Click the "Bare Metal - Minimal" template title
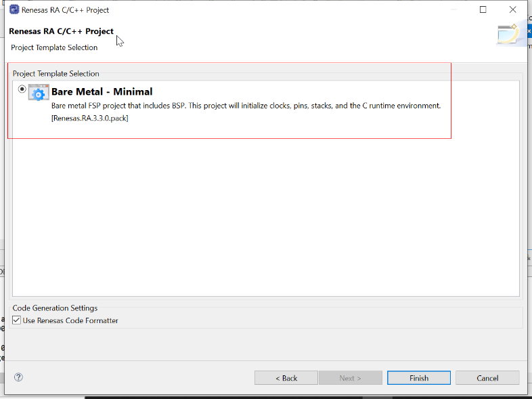The image size is (532, 399). tap(102, 91)
